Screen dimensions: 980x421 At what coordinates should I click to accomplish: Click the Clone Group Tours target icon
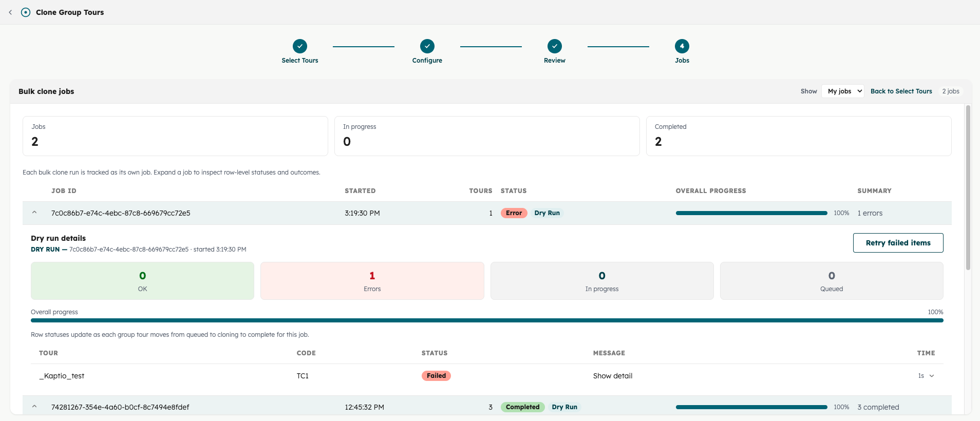[x=26, y=12]
